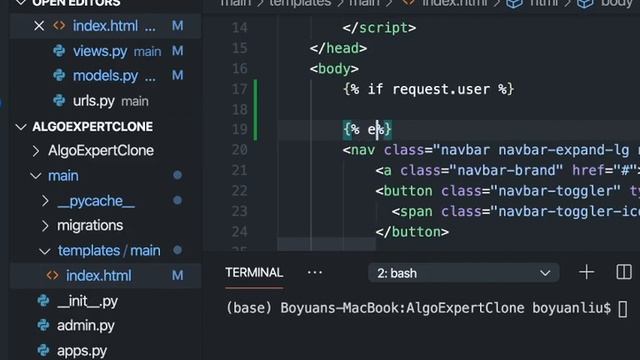Image resolution: width=640 pixels, height=360 pixels.
Task: Click the '</head>' tag on line 15
Action: 338,48
